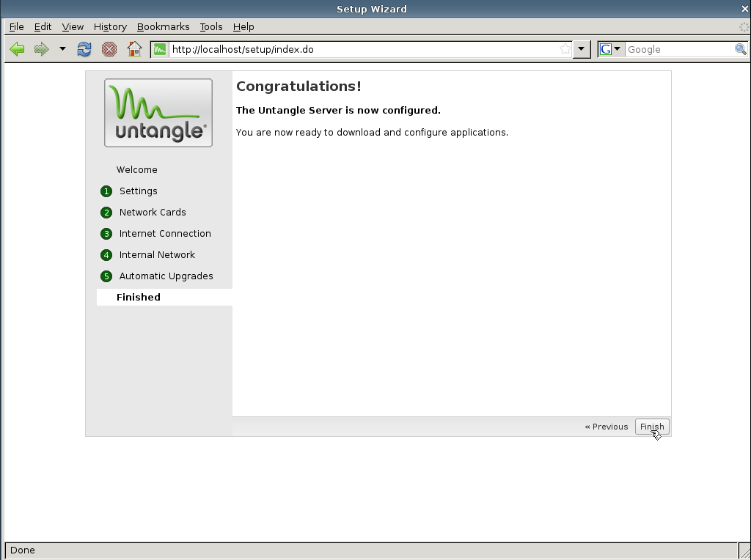Screen dimensions: 751x560
Task: Click 'You are now ready to download' sentence
Action: pyautogui.click(x=372, y=132)
